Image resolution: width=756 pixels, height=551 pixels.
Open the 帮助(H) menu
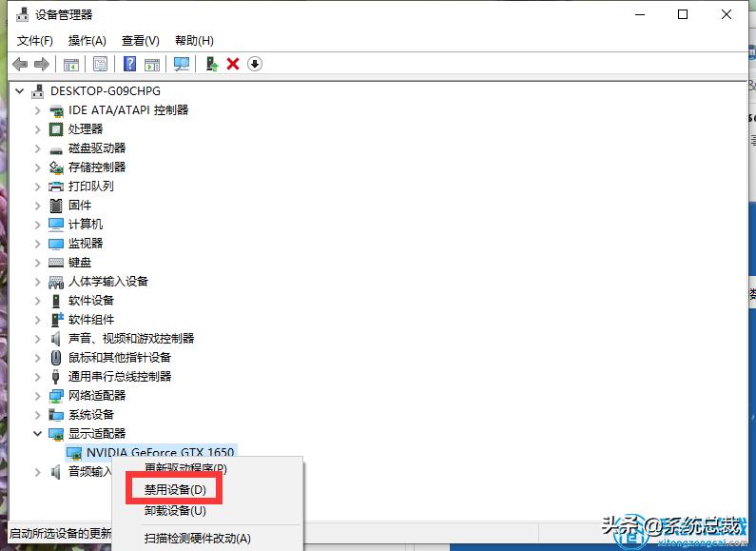pos(194,41)
